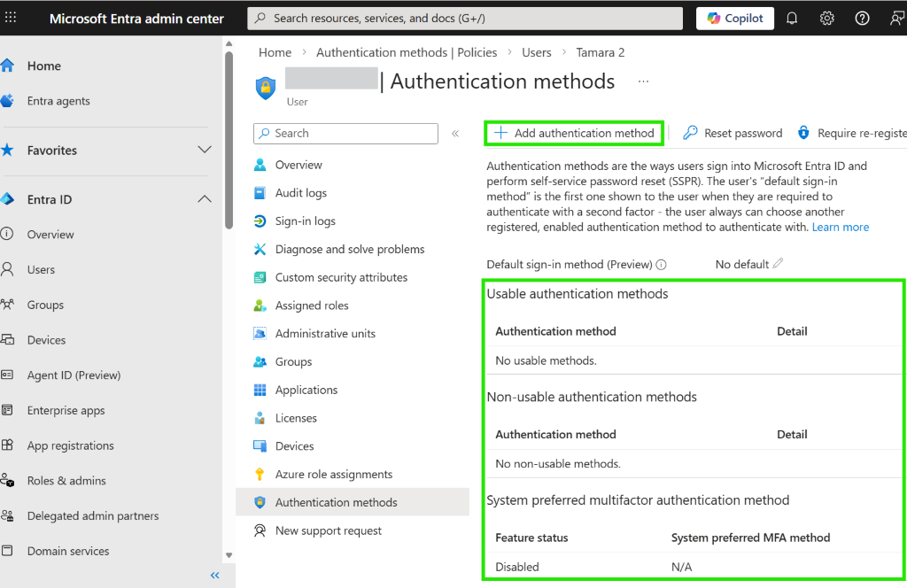This screenshot has height=588, width=907.
Task: Open Entra ID Overview in sidebar
Action: click(50, 235)
